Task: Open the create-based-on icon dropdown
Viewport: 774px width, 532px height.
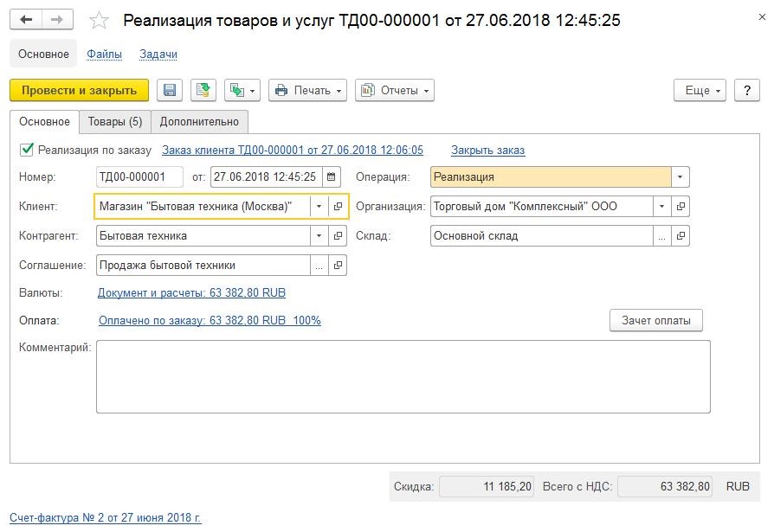Action: (x=242, y=90)
